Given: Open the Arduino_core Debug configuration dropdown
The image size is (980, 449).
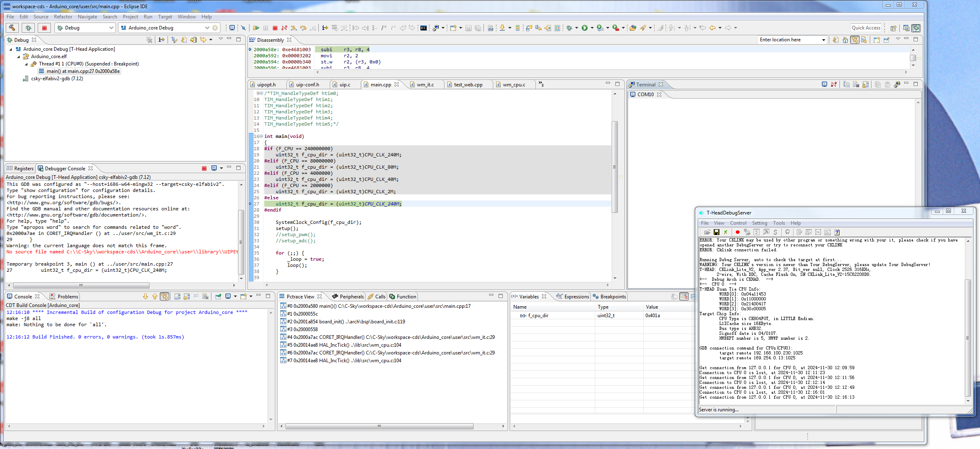Looking at the screenshot, I should tap(207, 28).
